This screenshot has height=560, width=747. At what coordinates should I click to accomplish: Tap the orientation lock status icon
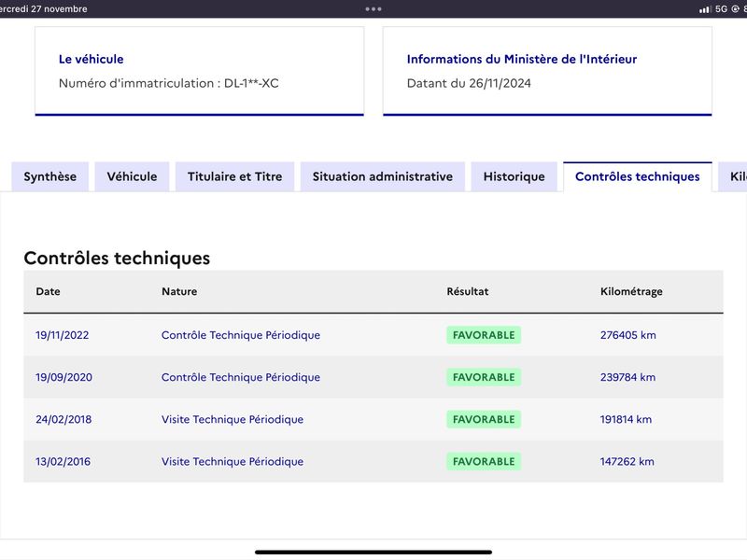(x=735, y=9)
